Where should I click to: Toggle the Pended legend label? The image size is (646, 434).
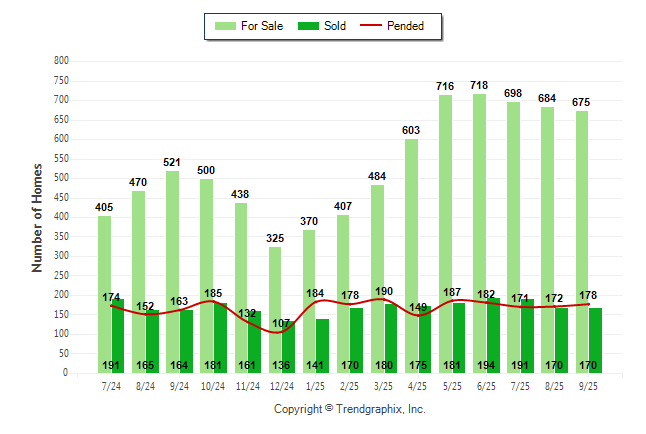click(414, 26)
